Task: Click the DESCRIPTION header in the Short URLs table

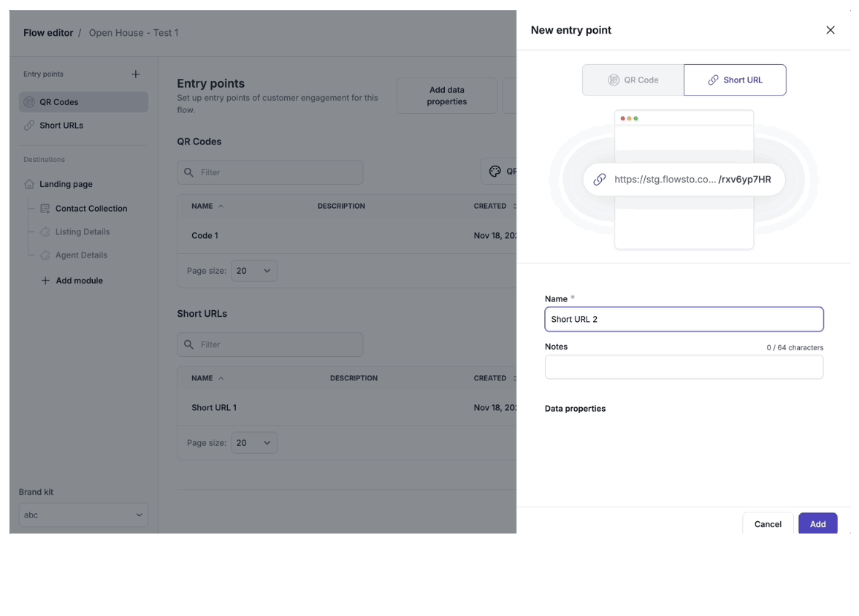Action: click(x=354, y=378)
